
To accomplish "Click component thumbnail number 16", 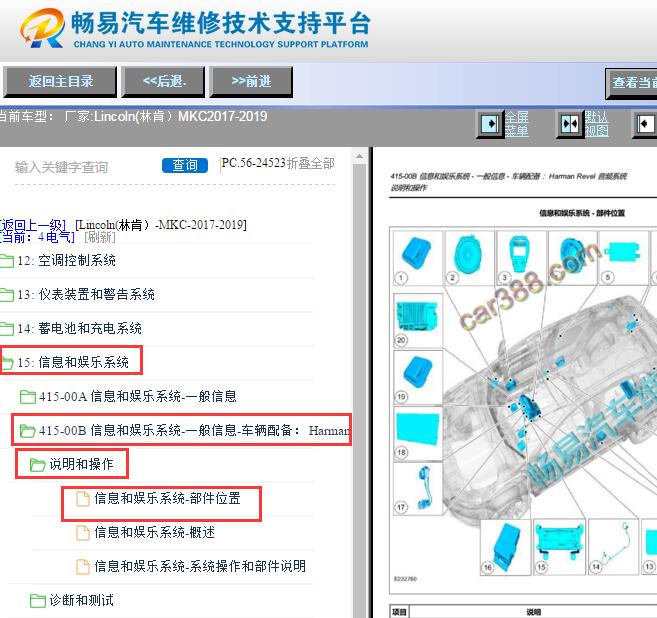I will tap(506, 547).
